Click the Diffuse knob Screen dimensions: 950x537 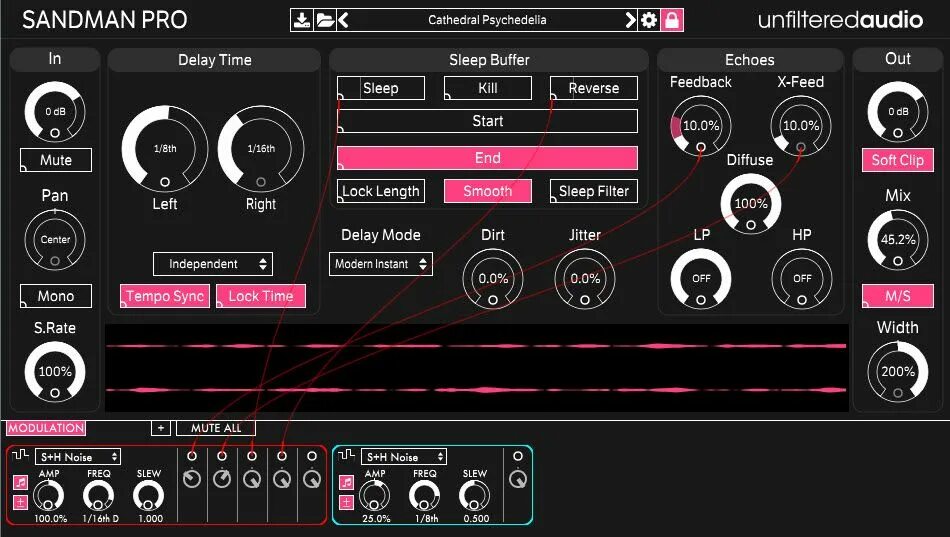751,204
